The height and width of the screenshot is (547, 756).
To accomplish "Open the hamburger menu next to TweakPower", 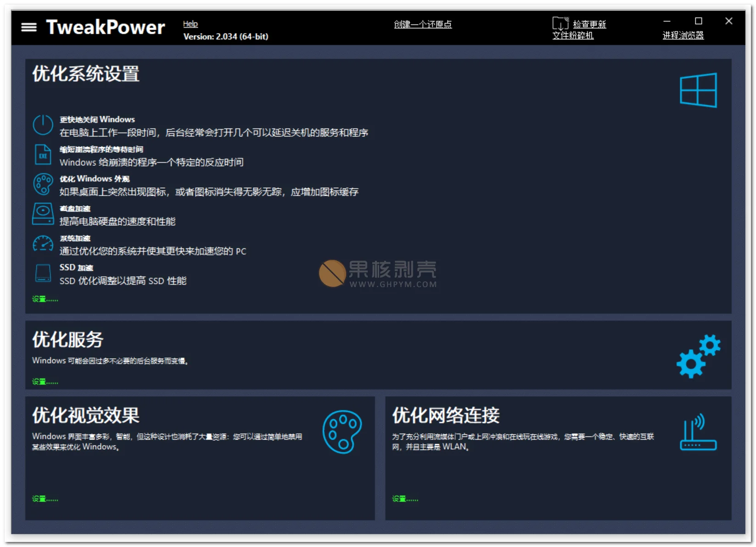I will click(29, 27).
